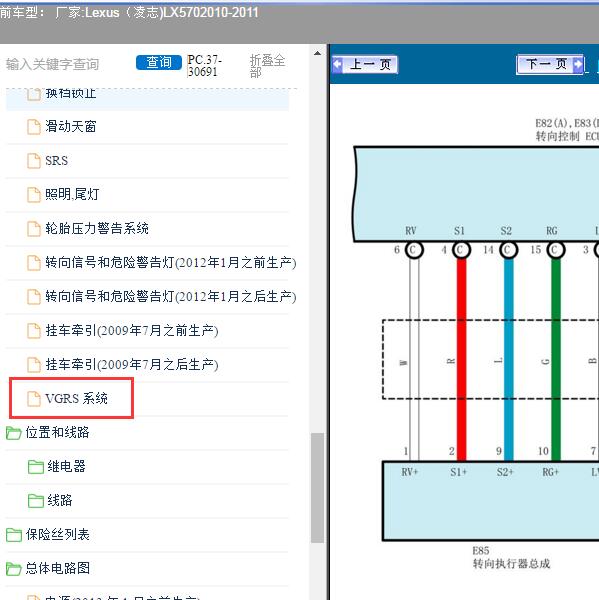Click the SRS file icon

34,161
